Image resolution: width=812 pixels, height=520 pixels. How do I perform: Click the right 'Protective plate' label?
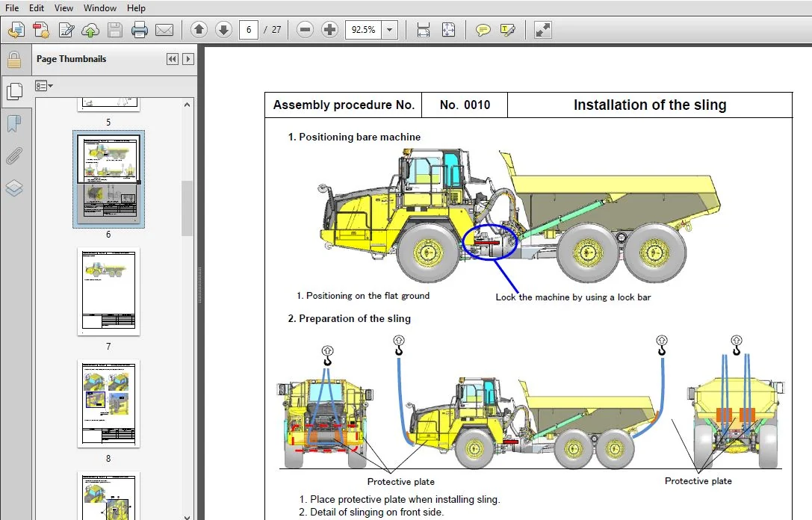pyautogui.click(x=698, y=481)
